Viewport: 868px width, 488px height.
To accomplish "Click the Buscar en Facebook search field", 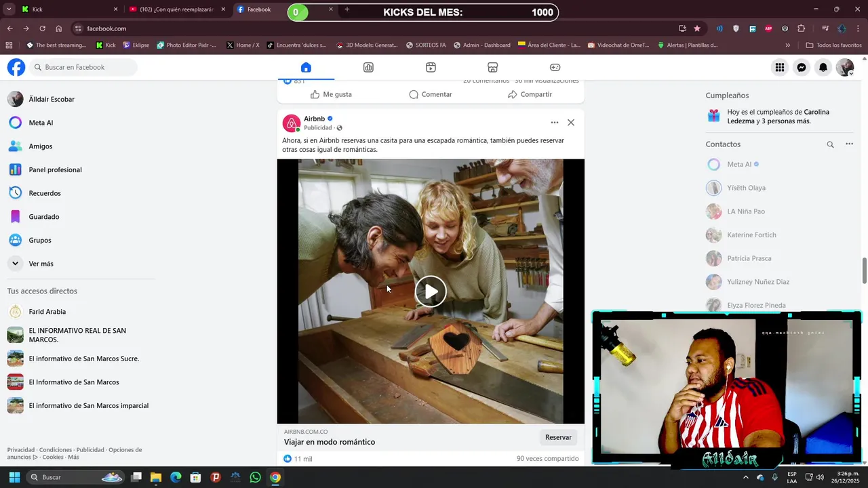I will (x=84, y=67).
